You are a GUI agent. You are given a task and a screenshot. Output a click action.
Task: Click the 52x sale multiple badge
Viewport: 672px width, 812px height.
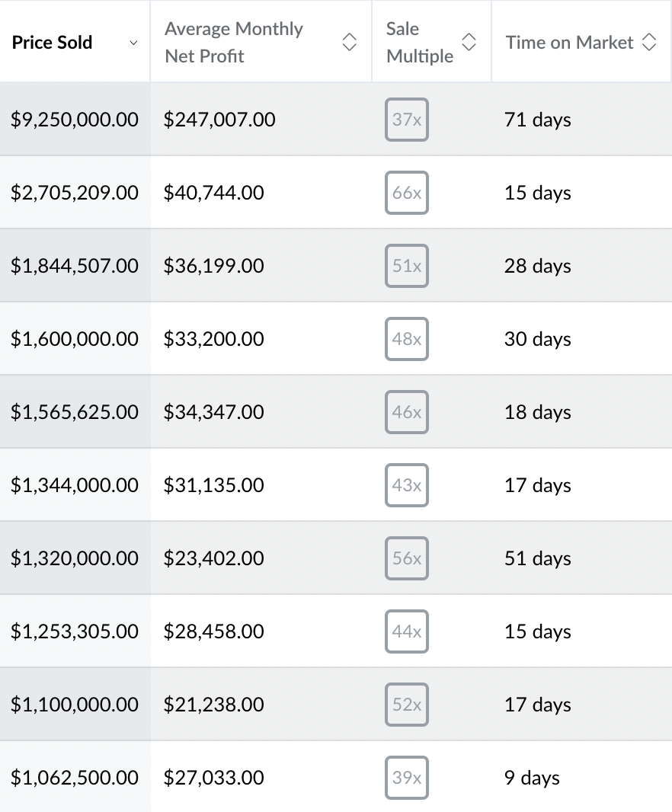[x=407, y=705]
